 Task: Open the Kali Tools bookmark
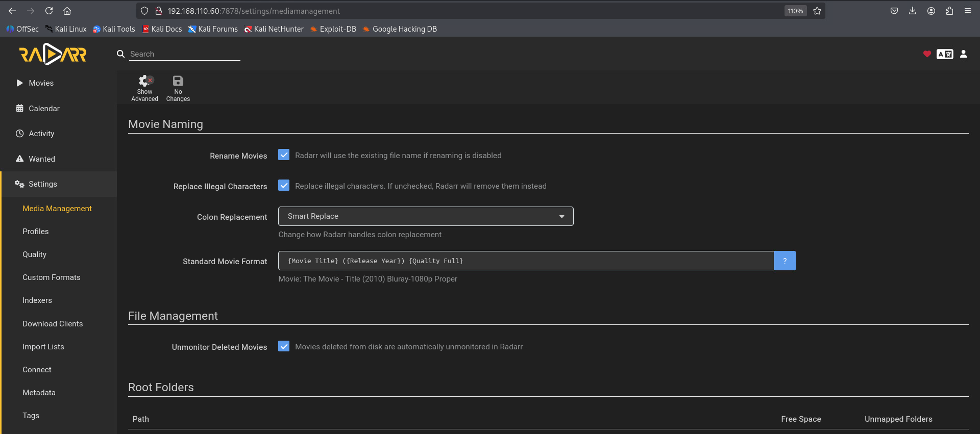click(114, 29)
